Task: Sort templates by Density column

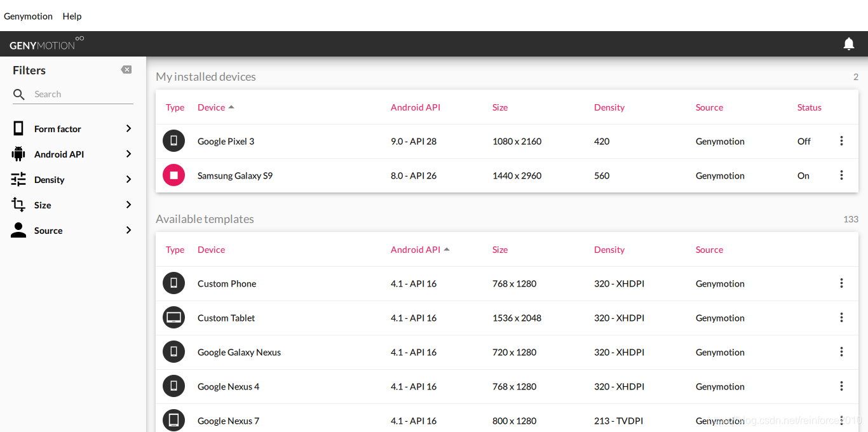Action: [609, 250]
